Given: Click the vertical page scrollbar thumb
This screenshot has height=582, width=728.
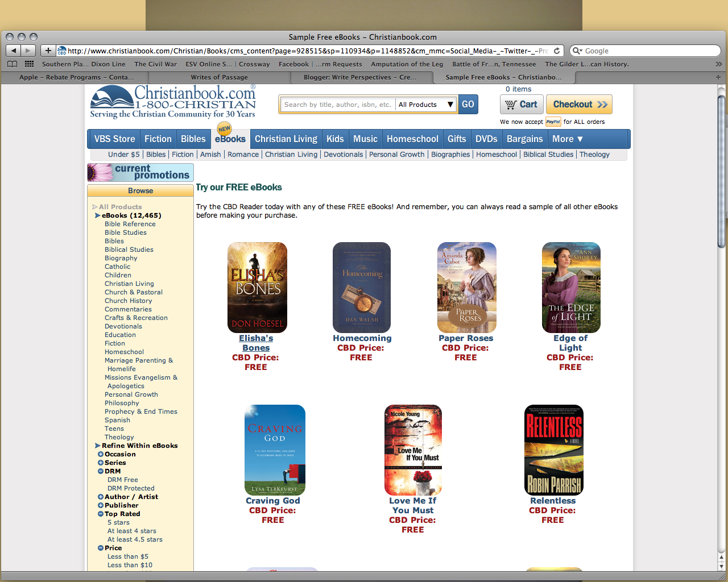Looking at the screenshot, I should point(722,172).
